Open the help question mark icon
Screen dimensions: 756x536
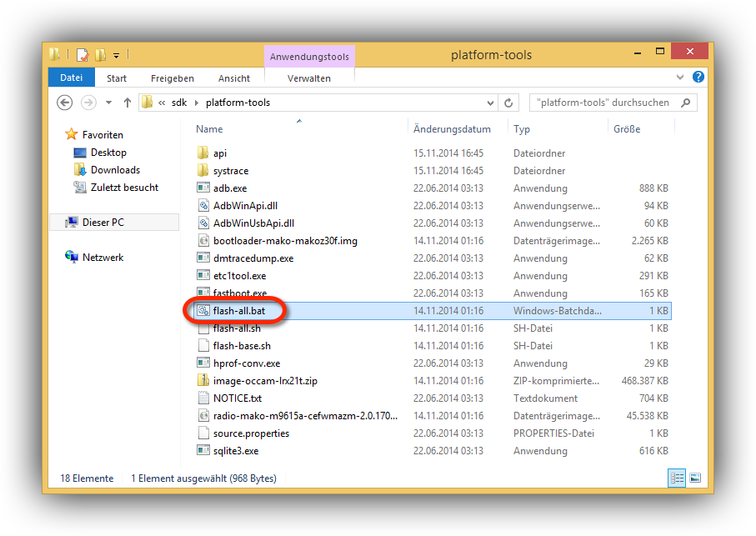(698, 78)
